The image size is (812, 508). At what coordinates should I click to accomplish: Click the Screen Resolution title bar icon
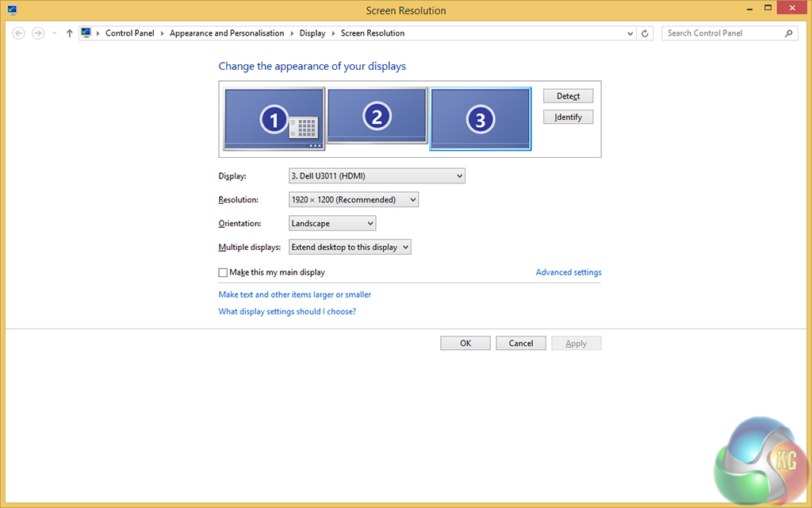click(12, 10)
